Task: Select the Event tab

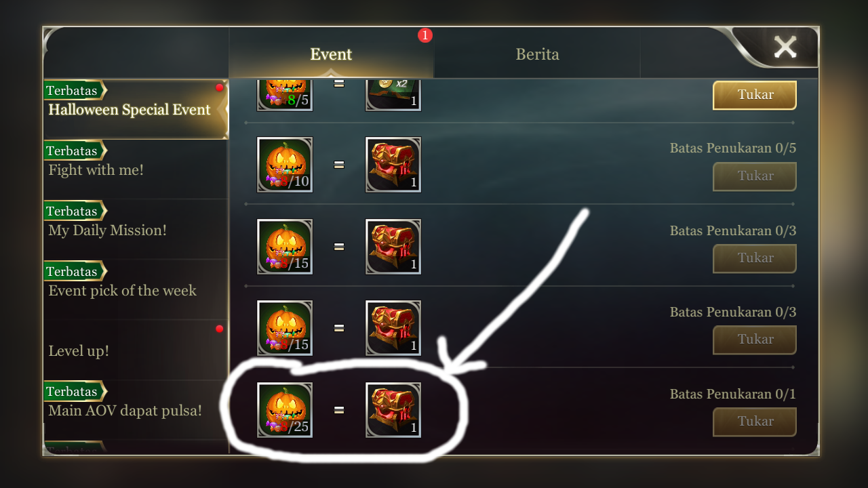Action: tap(331, 54)
